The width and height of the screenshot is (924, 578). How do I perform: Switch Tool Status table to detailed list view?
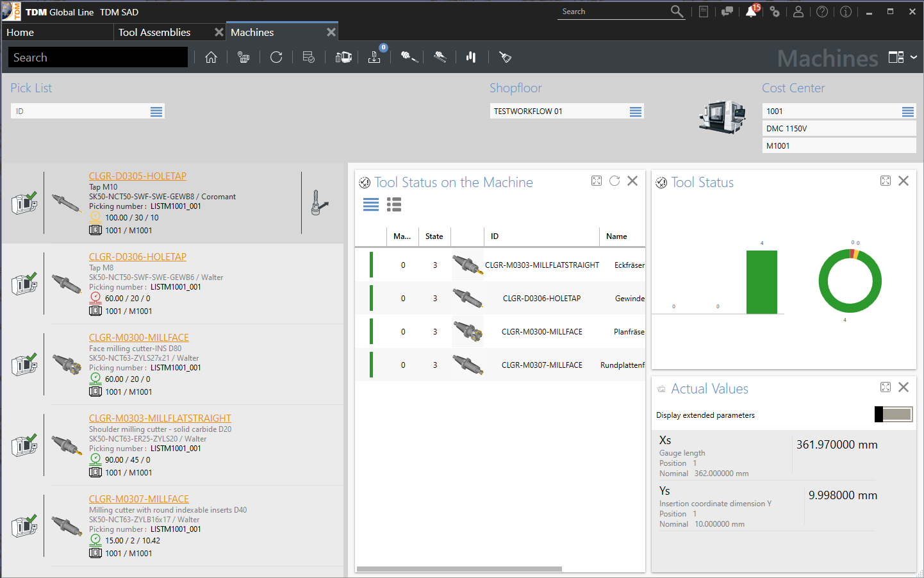[394, 204]
